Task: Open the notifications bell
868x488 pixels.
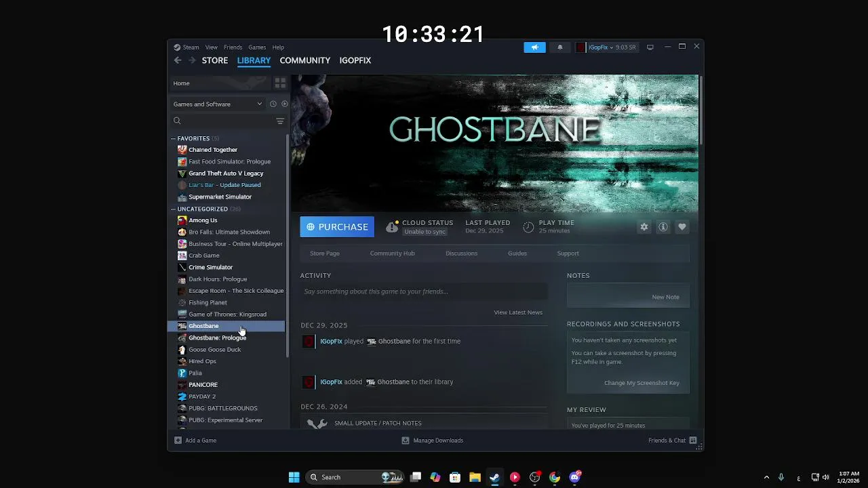Action: [560, 47]
